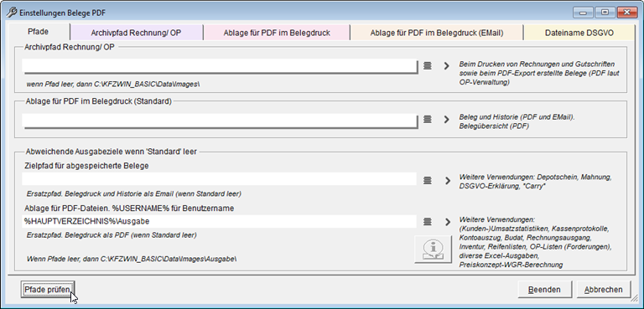Click arrow next to Archivpfad Rechnung/OP field
The width and height of the screenshot is (644, 309).
[x=447, y=65]
